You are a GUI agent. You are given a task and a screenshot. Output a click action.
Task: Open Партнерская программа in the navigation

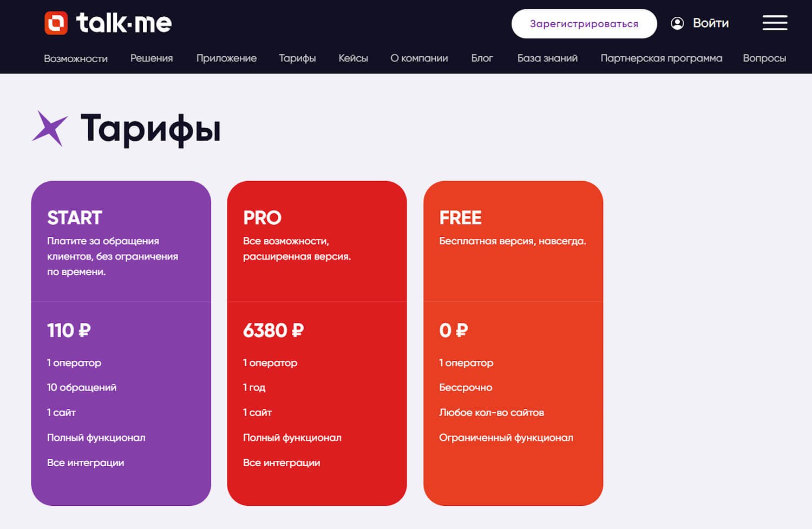click(661, 58)
